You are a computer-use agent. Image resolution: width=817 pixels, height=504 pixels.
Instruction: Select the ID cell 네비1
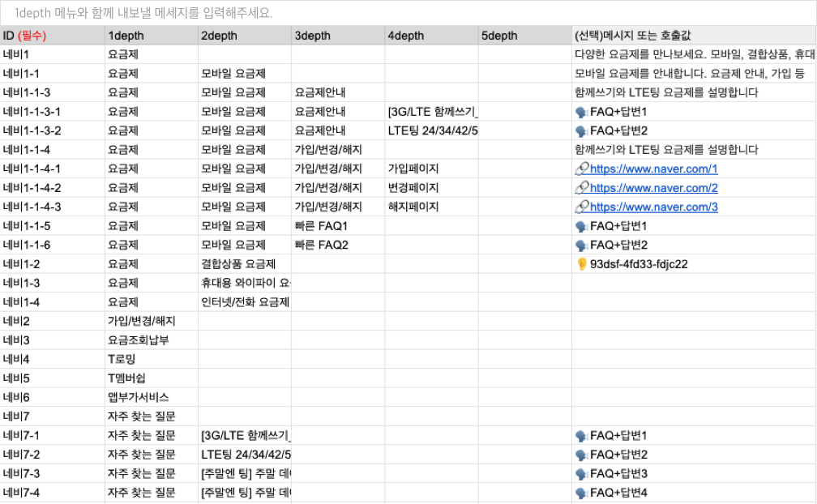point(52,54)
